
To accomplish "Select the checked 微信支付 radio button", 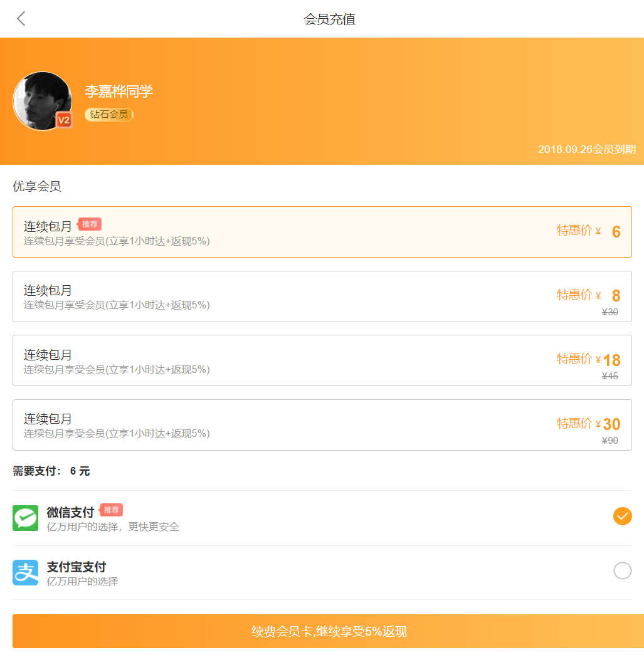I will click(x=622, y=516).
